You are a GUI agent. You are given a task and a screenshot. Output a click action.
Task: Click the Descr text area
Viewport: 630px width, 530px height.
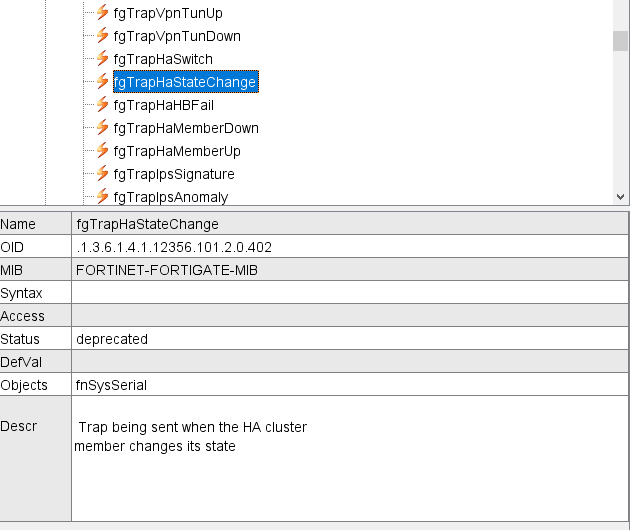point(350,458)
